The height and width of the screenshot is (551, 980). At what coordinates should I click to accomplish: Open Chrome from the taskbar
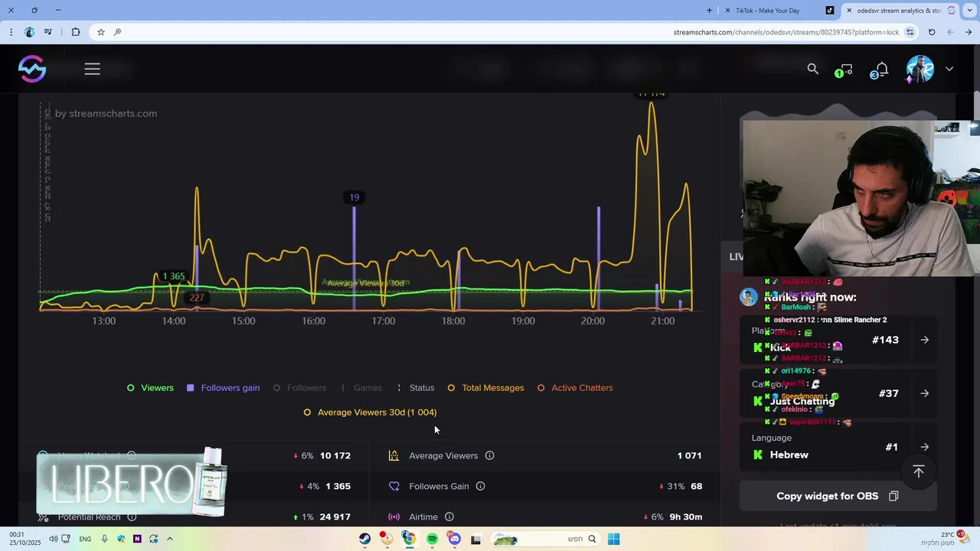pos(410,539)
